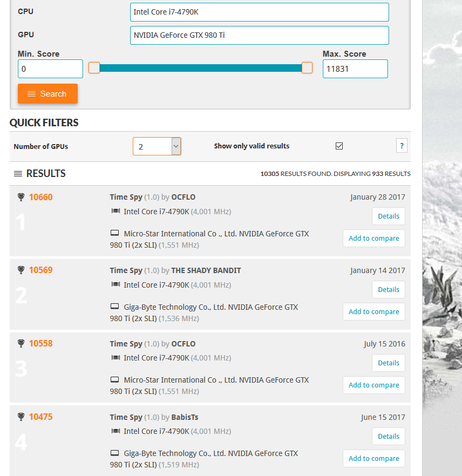Open score 10558 result link
Image resolution: width=462 pixels, height=476 pixels.
40,343
